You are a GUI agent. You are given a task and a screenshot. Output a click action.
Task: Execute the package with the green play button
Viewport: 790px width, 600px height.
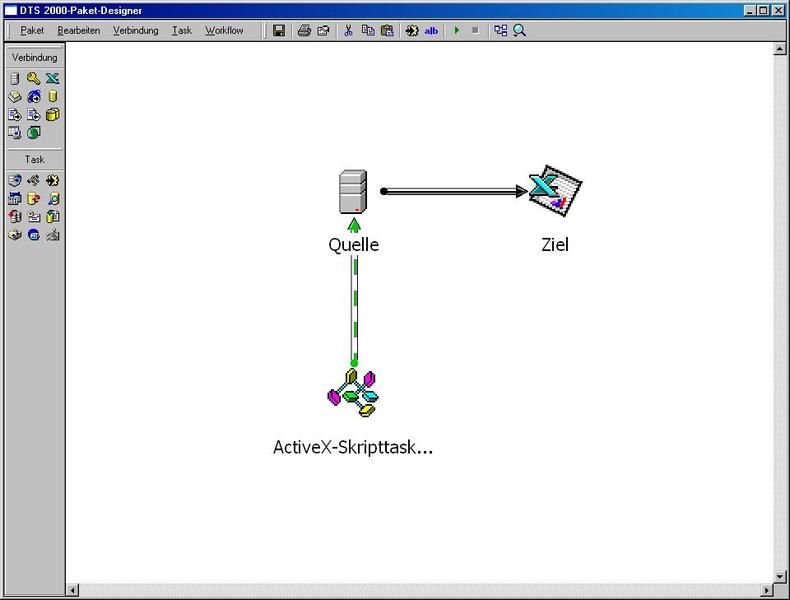pyautogui.click(x=456, y=31)
